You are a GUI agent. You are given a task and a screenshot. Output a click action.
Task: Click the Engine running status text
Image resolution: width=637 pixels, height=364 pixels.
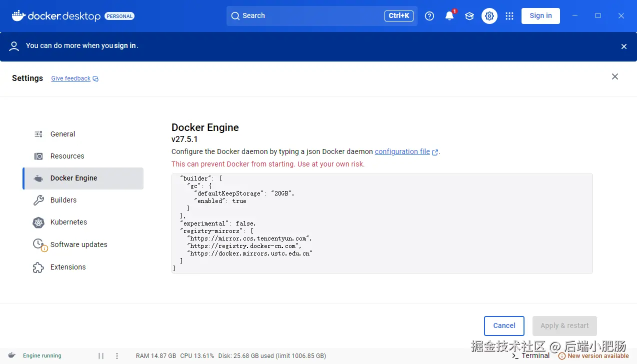[x=42, y=356]
